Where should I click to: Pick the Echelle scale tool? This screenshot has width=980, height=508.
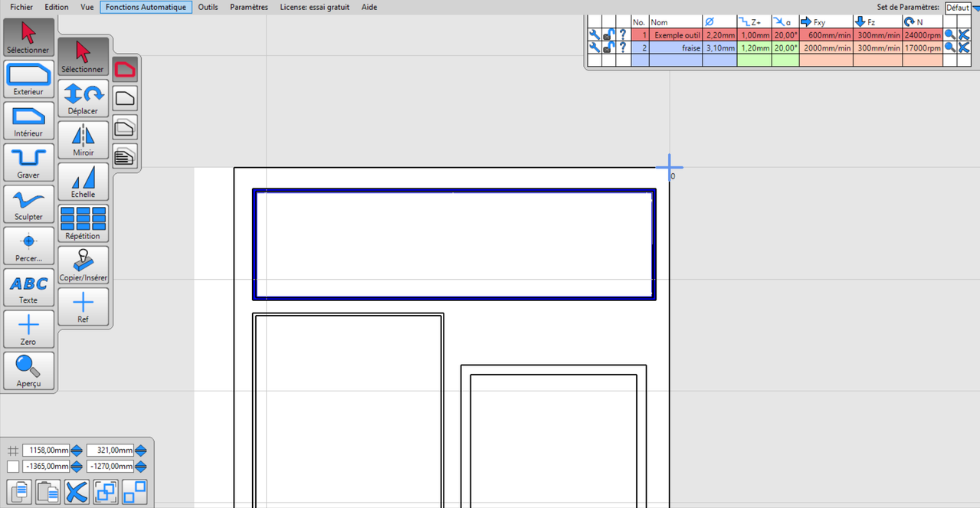pyautogui.click(x=83, y=182)
